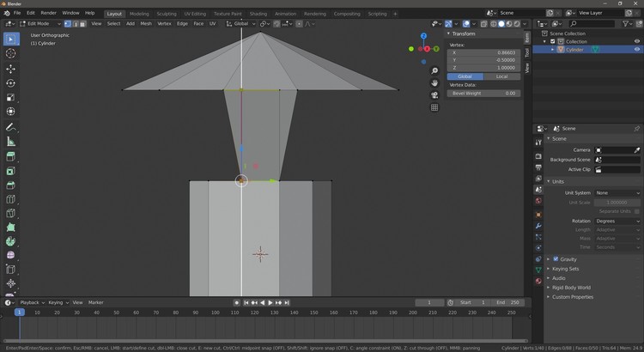Open the Modifiers wrench properties tab
644x352 pixels.
pos(538,226)
